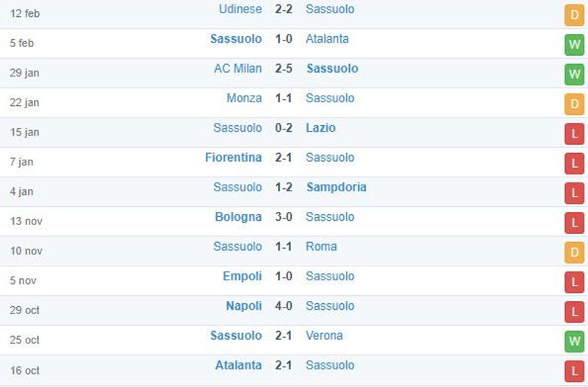The height and width of the screenshot is (387, 588).
Task: Open the AC Milan team link
Action: click(237, 68)
